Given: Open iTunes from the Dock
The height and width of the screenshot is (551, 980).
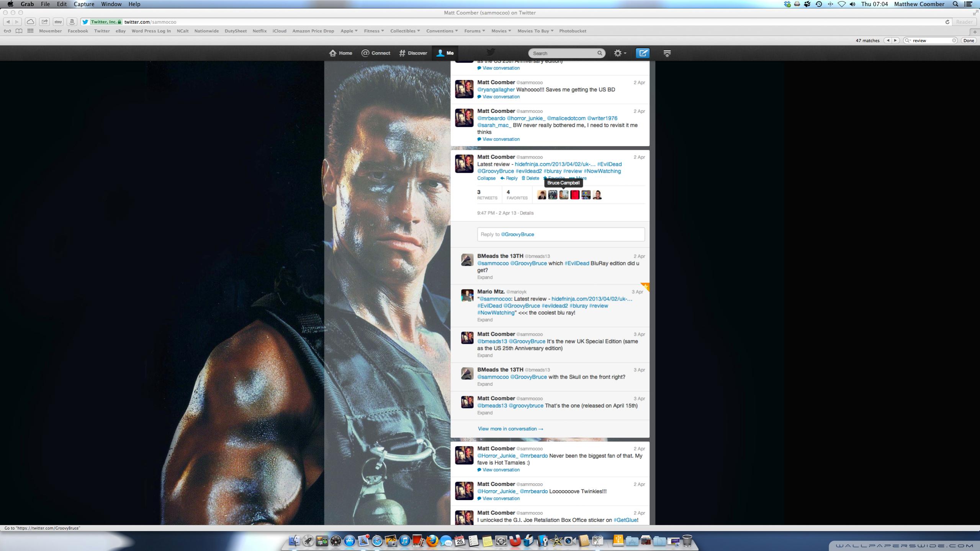Looking at the screenshot, I should pyautogui.click(x=404, y=541).
